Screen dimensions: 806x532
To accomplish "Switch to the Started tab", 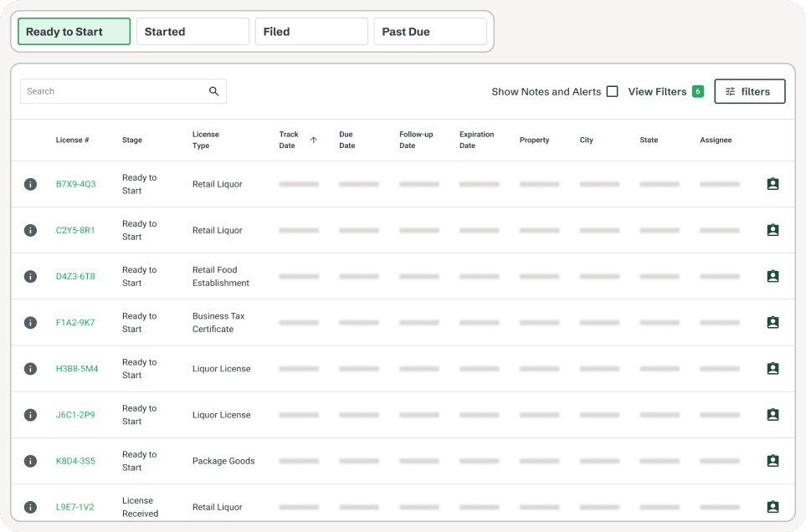I will (x=193, y=31).
